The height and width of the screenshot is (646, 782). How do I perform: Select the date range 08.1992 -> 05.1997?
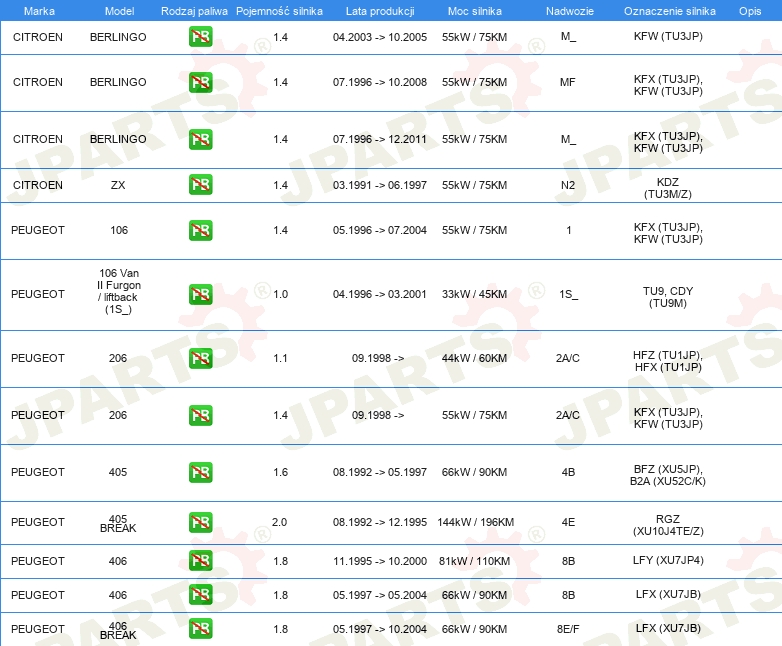click(x=380, y=472)
